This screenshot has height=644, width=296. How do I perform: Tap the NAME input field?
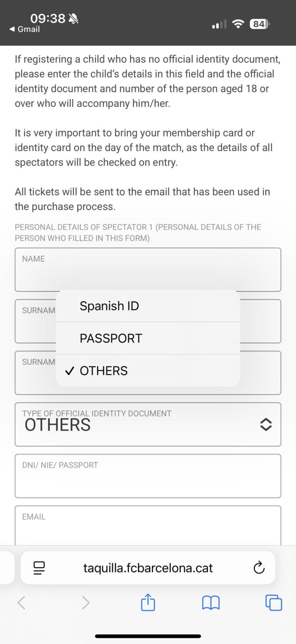click(x=148, y=270)
